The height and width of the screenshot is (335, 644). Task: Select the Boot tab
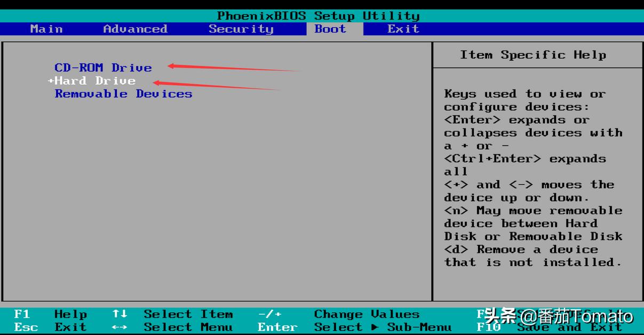[x=335, y=29]
